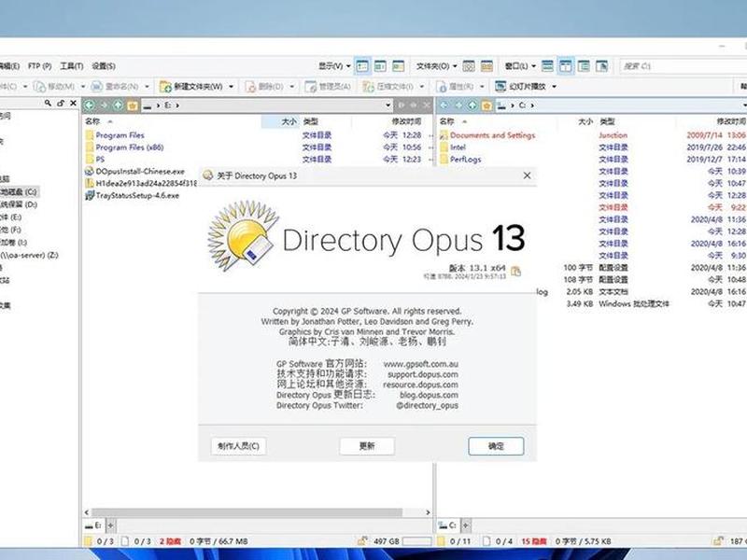747x560 pixels.
Task: Toggle the viewer pane layout icon
Action: [601, 66]
